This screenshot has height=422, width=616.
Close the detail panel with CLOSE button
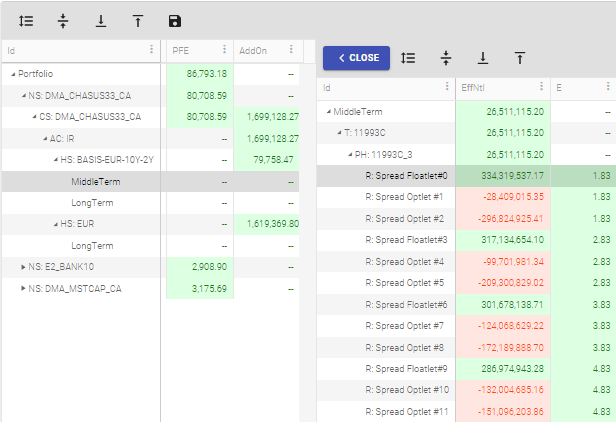pyautogui.click(x=356, y=58)
